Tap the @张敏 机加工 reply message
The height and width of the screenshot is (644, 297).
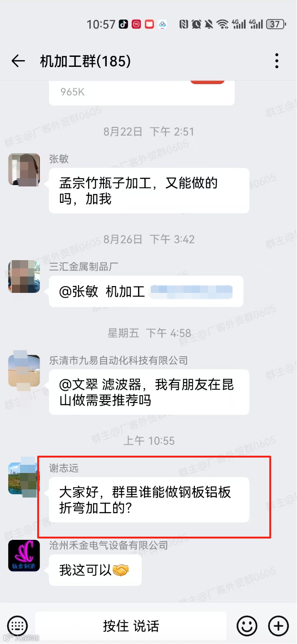[x=146, y=292]
